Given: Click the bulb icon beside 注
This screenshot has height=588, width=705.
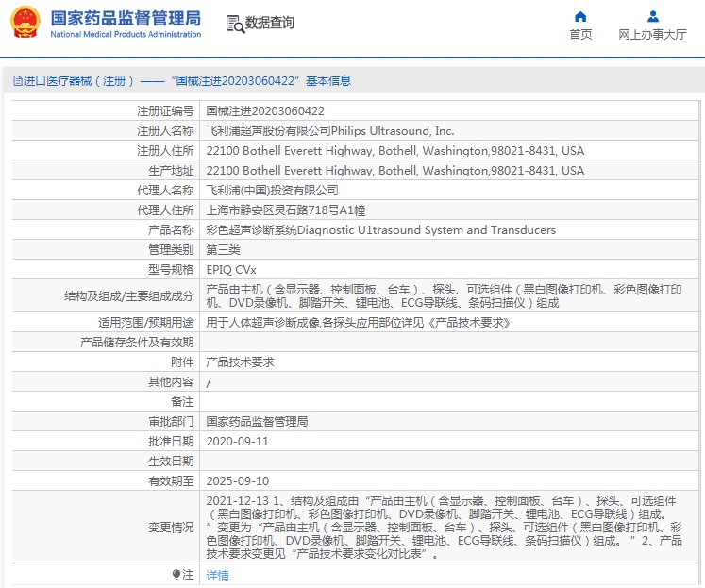Looking at the screenshot, I should click(176, 574).
